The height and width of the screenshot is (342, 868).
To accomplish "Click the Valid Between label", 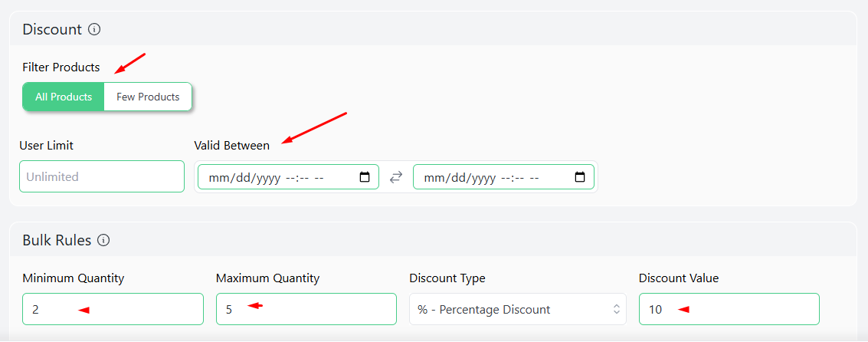I will click(x=232, y=146).
